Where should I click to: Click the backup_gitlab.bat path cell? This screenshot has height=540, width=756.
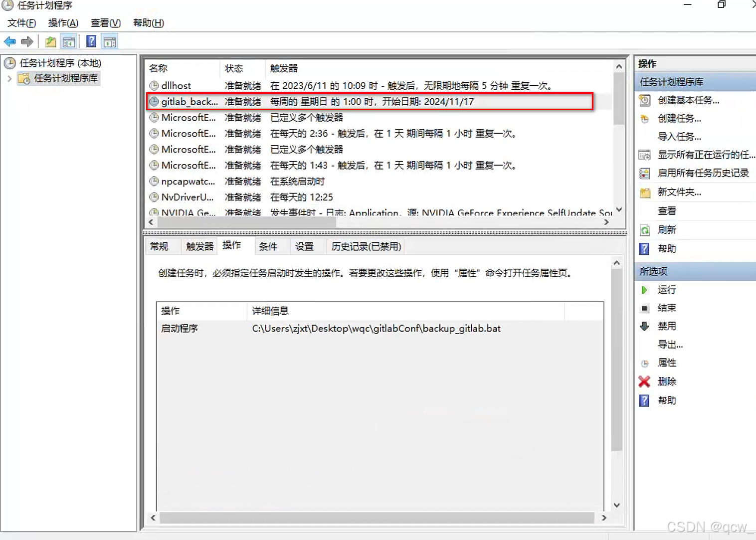[376, 329]
